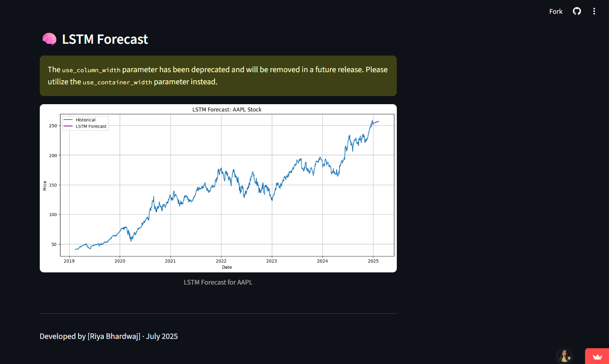The image size is (609, 364).
Task: Open the three-dot main menu
Action: [594, 11]
